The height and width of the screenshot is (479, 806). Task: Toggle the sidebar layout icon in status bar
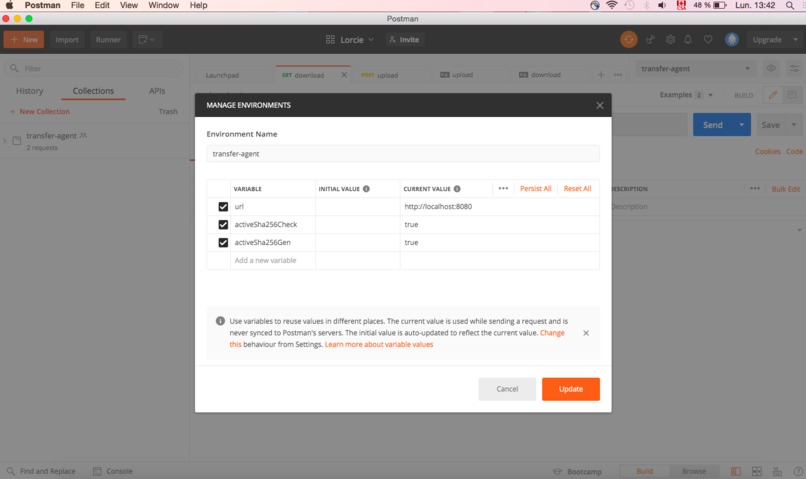click(x=736, y=471)
